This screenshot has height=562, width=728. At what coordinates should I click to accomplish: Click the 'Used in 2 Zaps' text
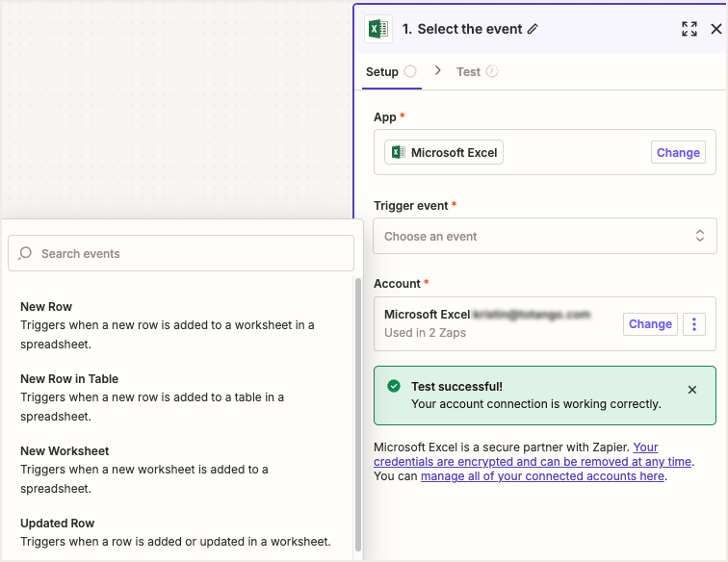point(425,333)
